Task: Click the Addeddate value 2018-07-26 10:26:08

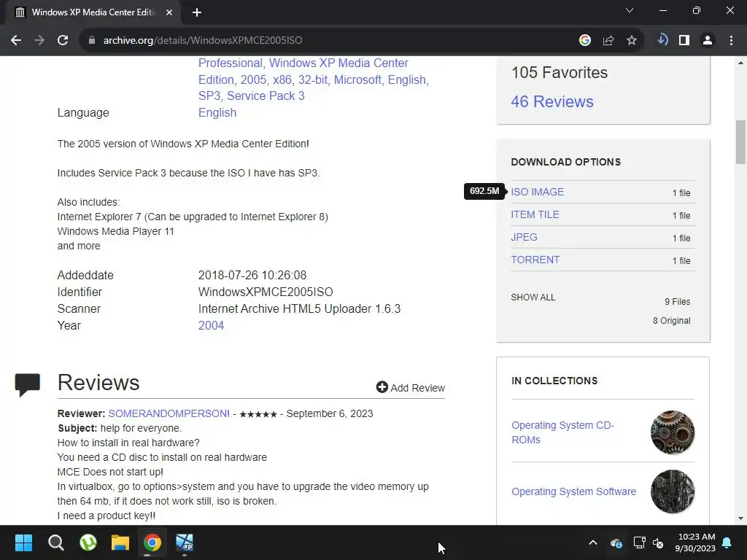Action: [x=252, y=275]
